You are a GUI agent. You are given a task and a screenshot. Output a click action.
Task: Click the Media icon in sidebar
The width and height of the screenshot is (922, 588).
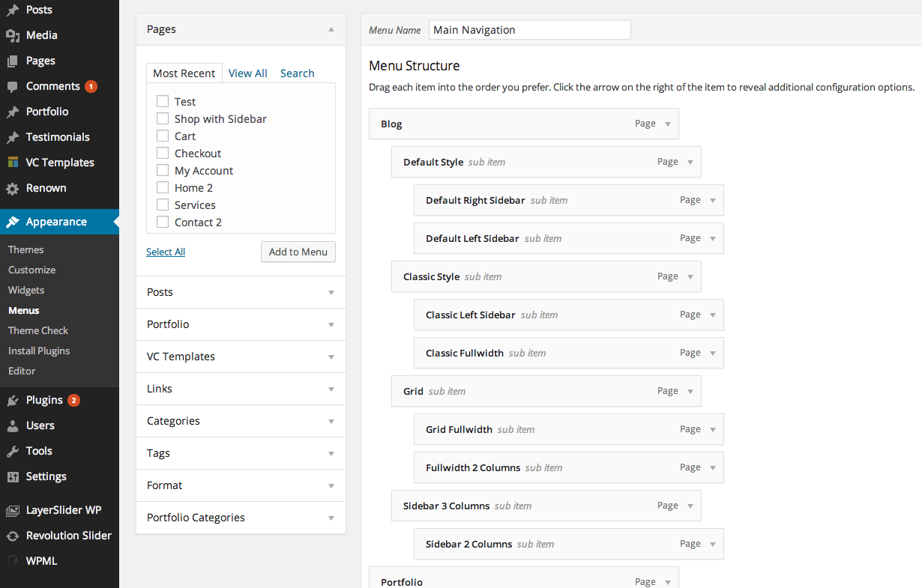pyautogui.click(x=13, y=35)
